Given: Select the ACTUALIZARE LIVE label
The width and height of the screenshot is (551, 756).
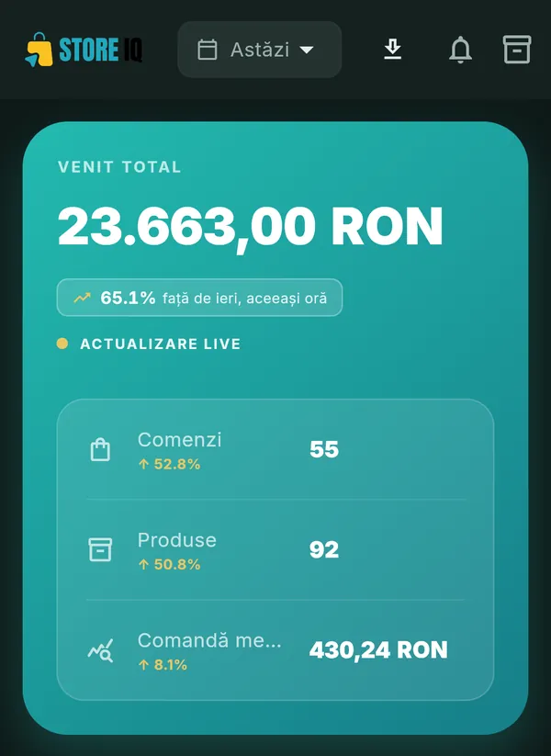Looking at the screenshot, I should pos(161,344).
